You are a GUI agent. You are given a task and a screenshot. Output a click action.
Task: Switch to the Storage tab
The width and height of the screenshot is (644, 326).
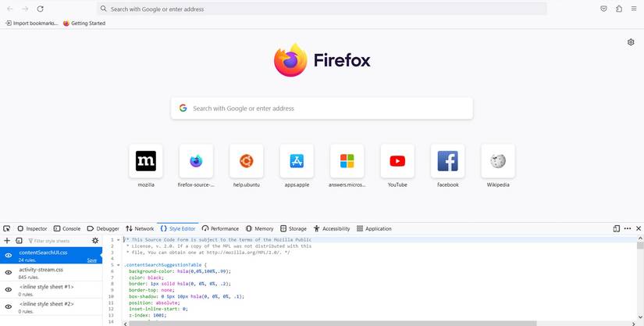tap(294, 228)
